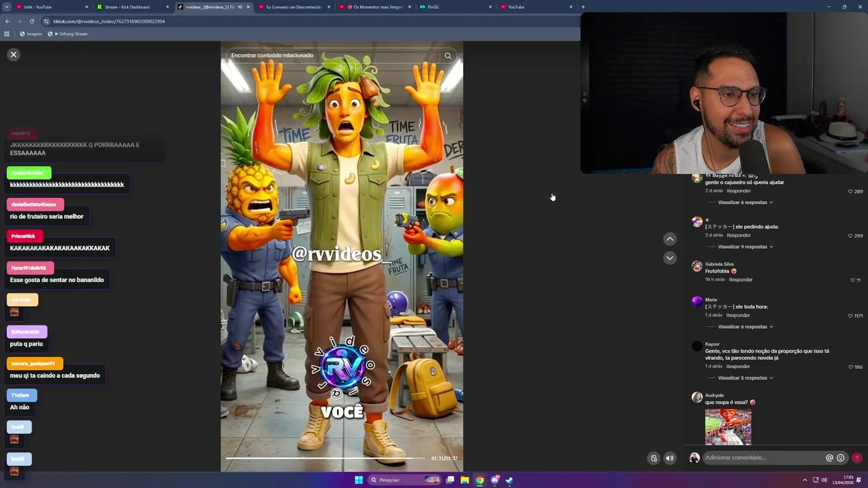This screenshot has width=868, height=488.
Task: Click the site info icon in address bar
Action: [x=46, y=21]
